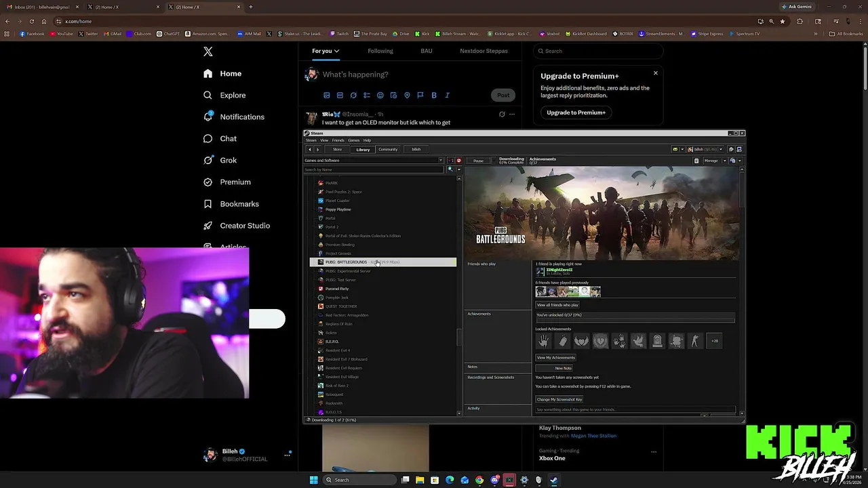
Task: Open Grok in the X sidebar
Action: 220,161
